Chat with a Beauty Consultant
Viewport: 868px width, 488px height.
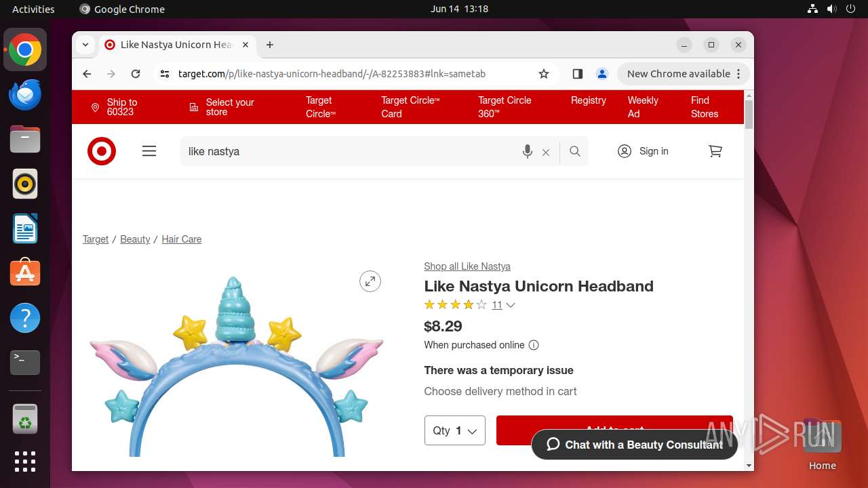pyautogui.click(x=635, y=445)
